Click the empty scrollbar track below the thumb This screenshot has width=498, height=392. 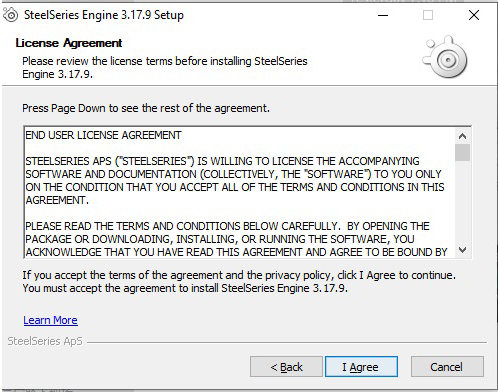point(462,202)
